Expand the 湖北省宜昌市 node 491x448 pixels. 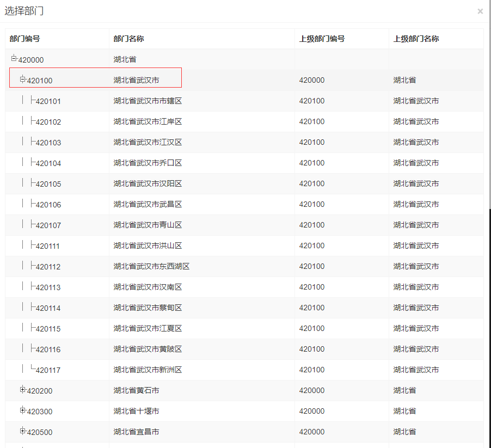[x=22, y=432]
